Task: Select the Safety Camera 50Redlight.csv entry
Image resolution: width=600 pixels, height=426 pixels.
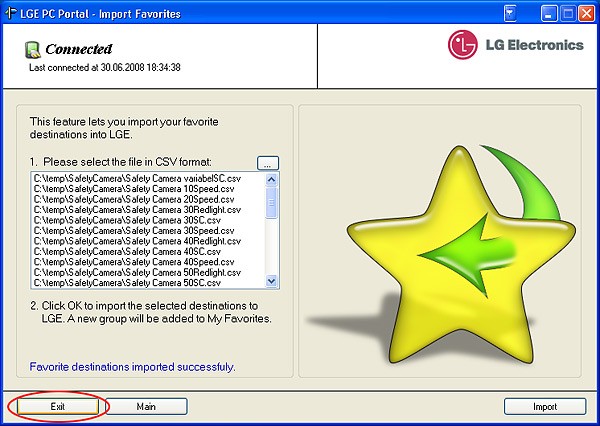Action: coord(137,273)
